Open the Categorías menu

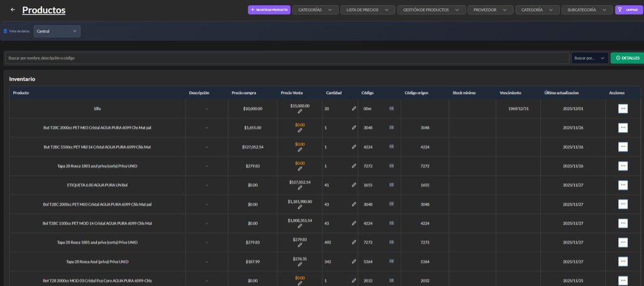point(315,10)
